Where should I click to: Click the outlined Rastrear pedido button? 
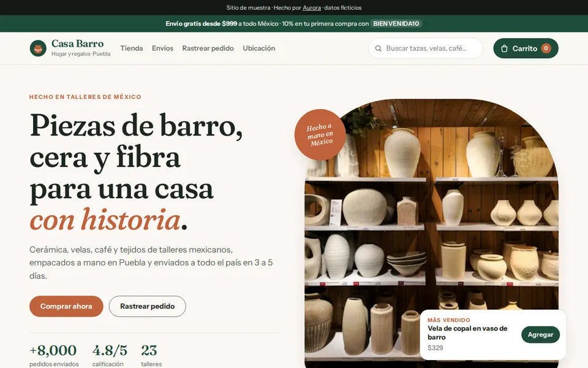pos(148,306)
